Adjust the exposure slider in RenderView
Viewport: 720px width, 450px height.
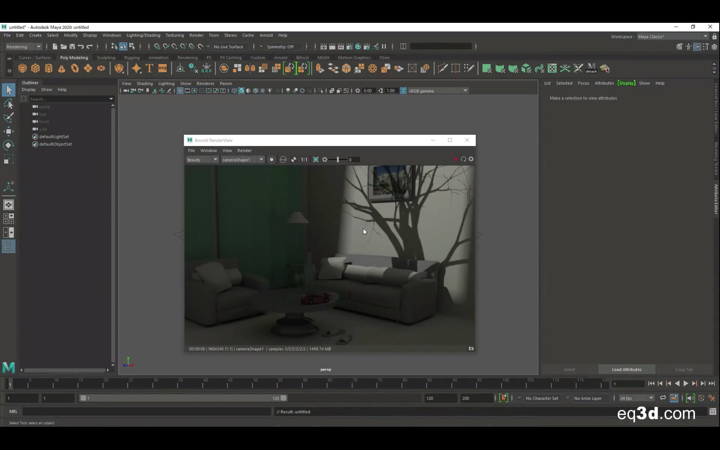[x=340, y=159]
